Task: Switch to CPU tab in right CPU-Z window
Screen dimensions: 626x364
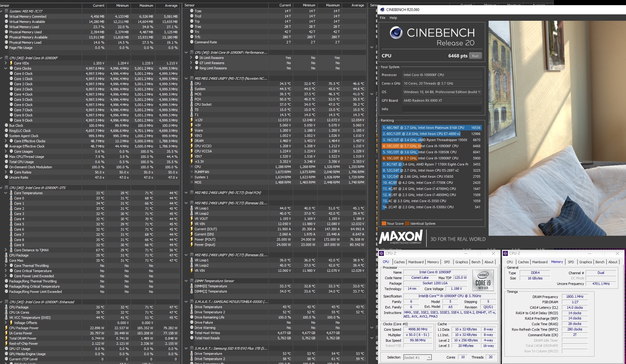Action: (x=510, y=262)
